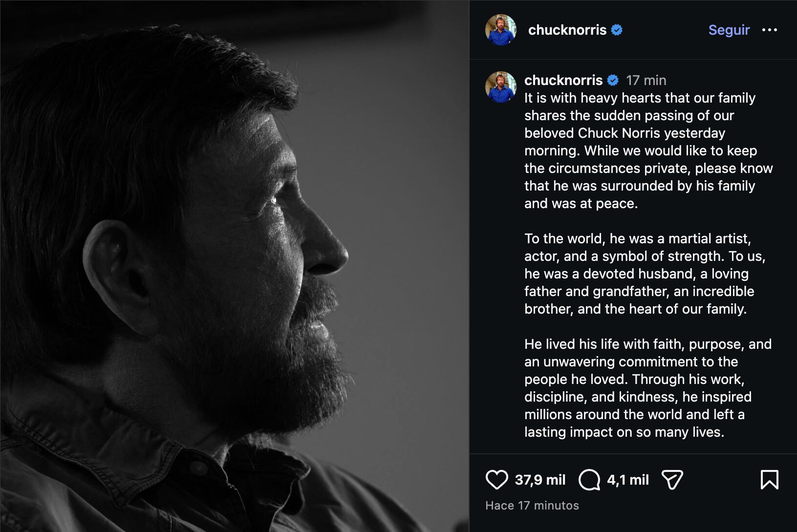797x532 pixels.
Task: Click the verified badge beside the header username
Action: tap(615, 30)
